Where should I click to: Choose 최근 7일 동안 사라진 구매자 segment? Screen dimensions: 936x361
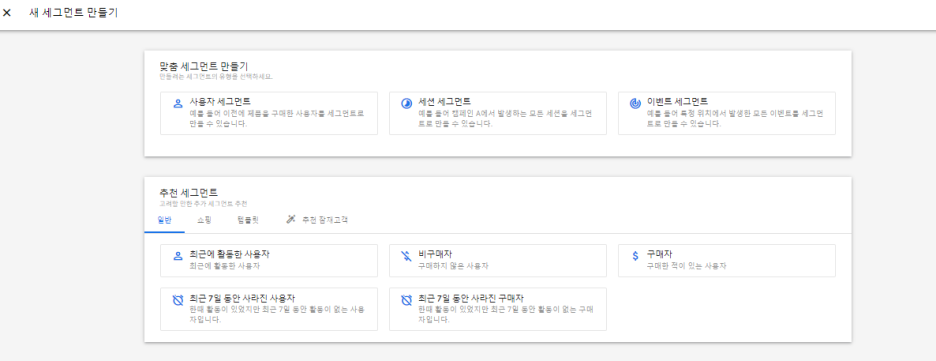[498, 309]
